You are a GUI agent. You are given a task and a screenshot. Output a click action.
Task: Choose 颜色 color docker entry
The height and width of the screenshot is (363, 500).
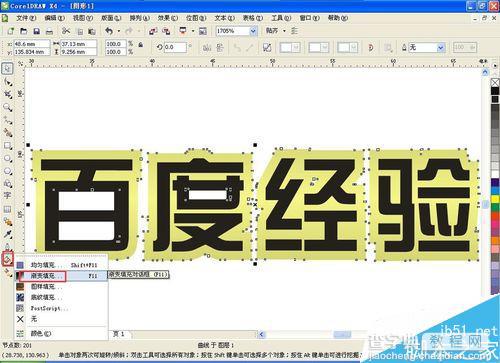tap(61, 333)
